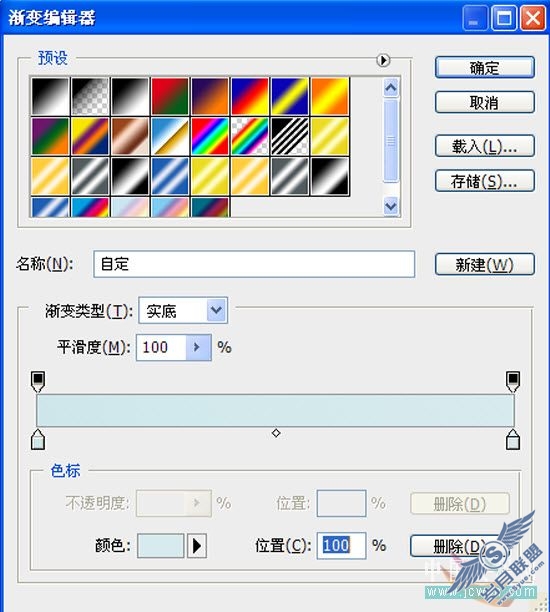Click the 载入(L)... load button
The width and height of the screenshot is (550, 612).
(x=484, y=146)
